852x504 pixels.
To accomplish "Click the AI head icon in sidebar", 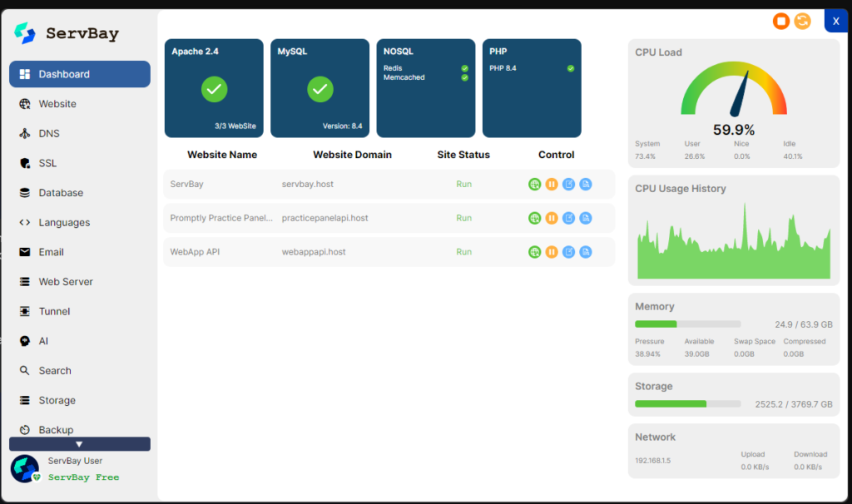I will (24, 340).
